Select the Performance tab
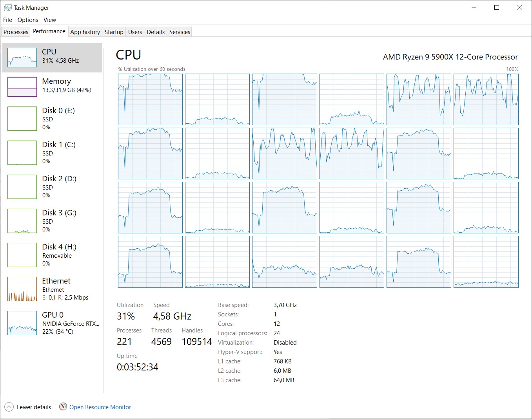The image size is (532, 419). point(49,31)
